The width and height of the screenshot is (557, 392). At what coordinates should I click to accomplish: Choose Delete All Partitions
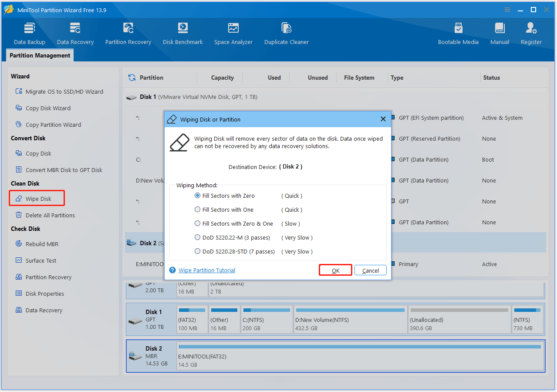click(45, 215)
